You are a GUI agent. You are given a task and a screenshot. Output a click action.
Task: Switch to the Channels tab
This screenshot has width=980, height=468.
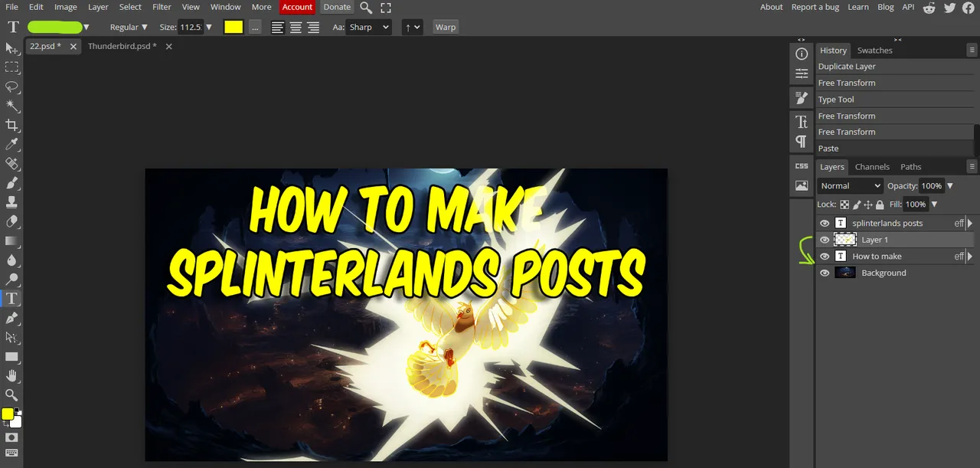(x=872, y=167)
